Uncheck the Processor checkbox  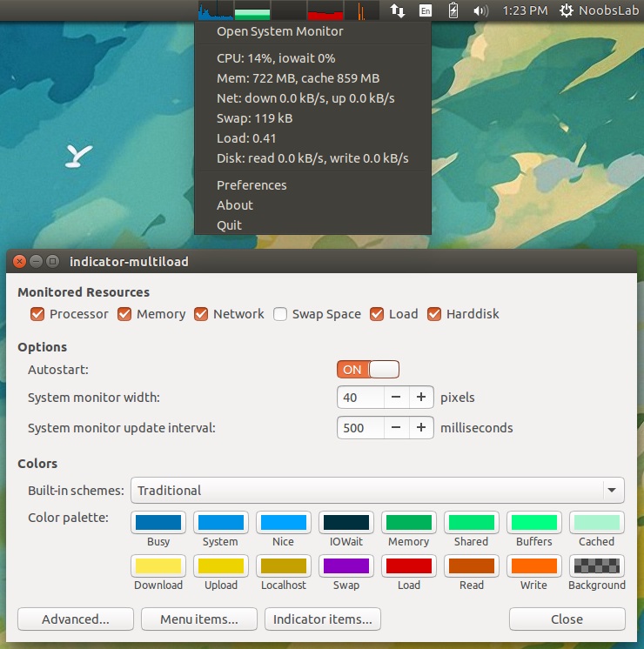click(37, 314)
